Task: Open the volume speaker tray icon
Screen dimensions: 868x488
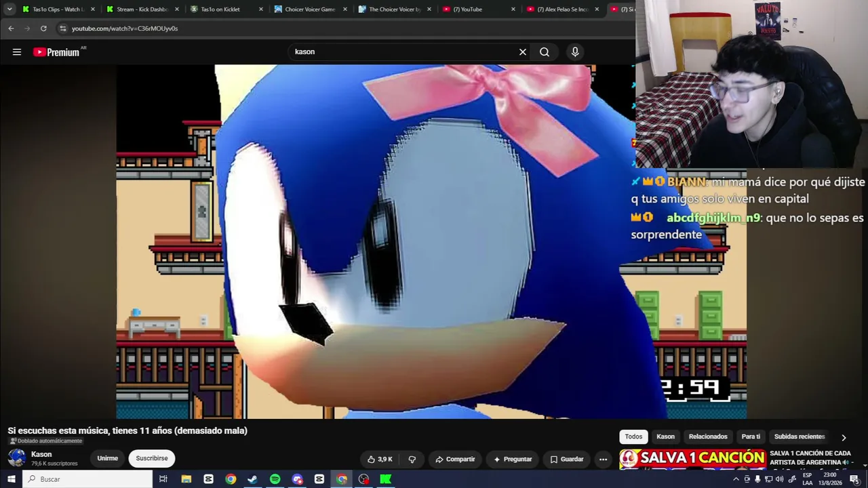Action: tap(779, 479)
